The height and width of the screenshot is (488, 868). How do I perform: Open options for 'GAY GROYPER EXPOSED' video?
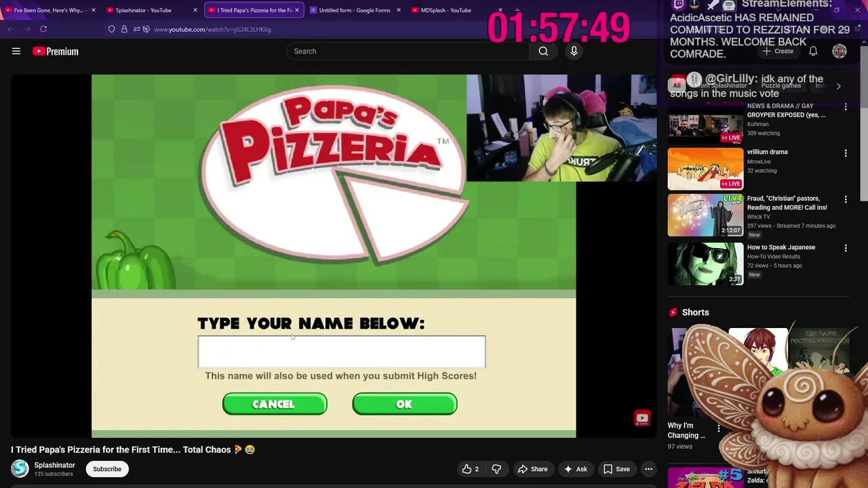(x=846, y=107)
